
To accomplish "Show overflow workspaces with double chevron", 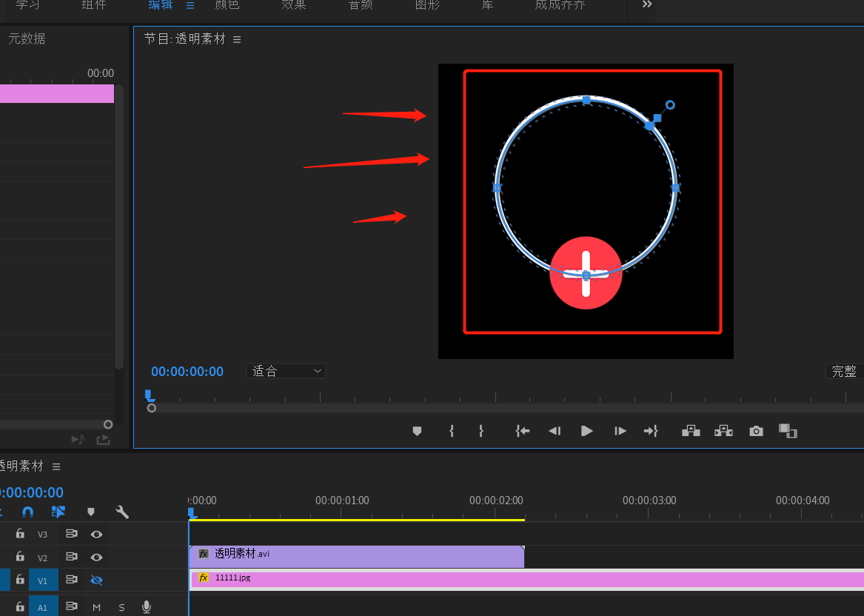I will point(647,4).
